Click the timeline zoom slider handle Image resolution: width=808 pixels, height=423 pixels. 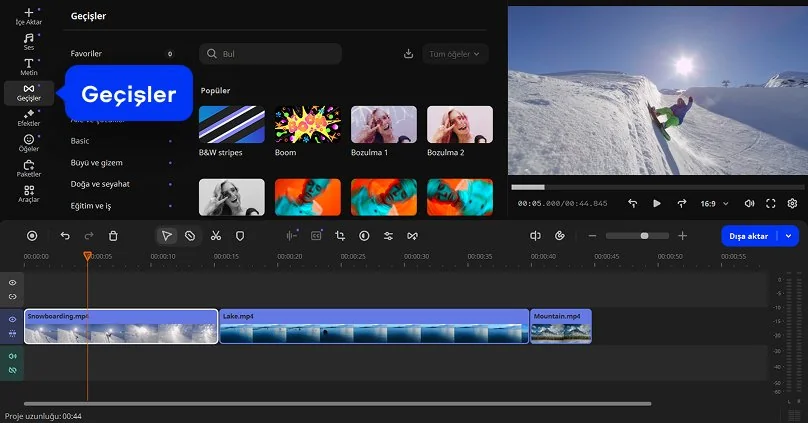point(644,236)
